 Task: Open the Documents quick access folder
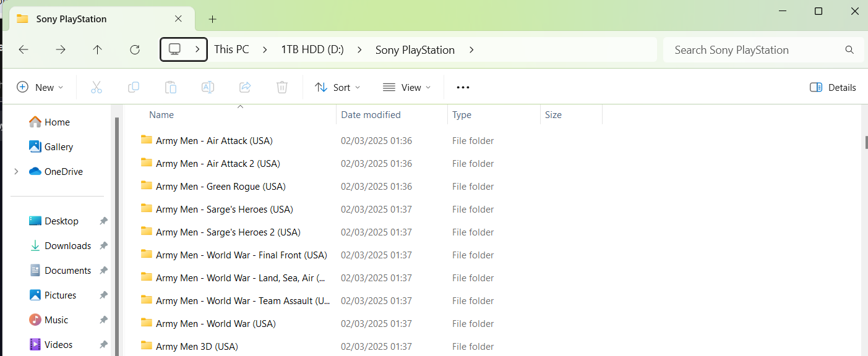[61, 270]
